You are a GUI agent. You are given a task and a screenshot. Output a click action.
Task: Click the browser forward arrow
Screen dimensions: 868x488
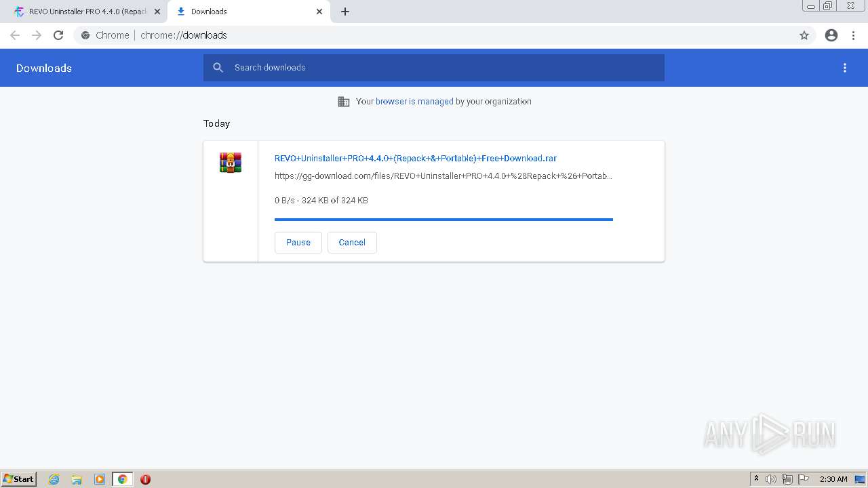(37, 35)
